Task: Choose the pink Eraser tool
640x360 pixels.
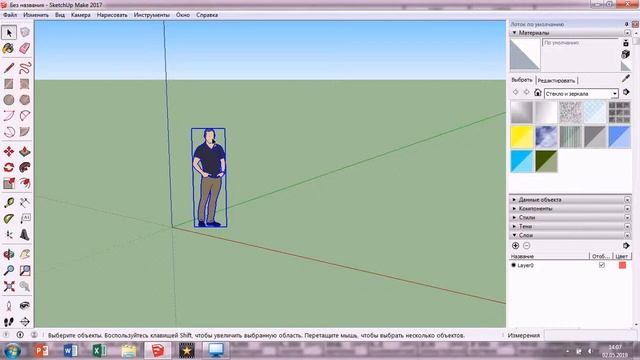Action: (25, 49)
